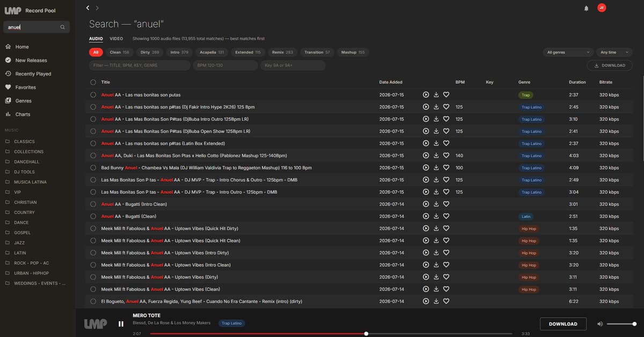
Task: Download the Dj Fakir Intro Hype track
Action: coord(436,107)
